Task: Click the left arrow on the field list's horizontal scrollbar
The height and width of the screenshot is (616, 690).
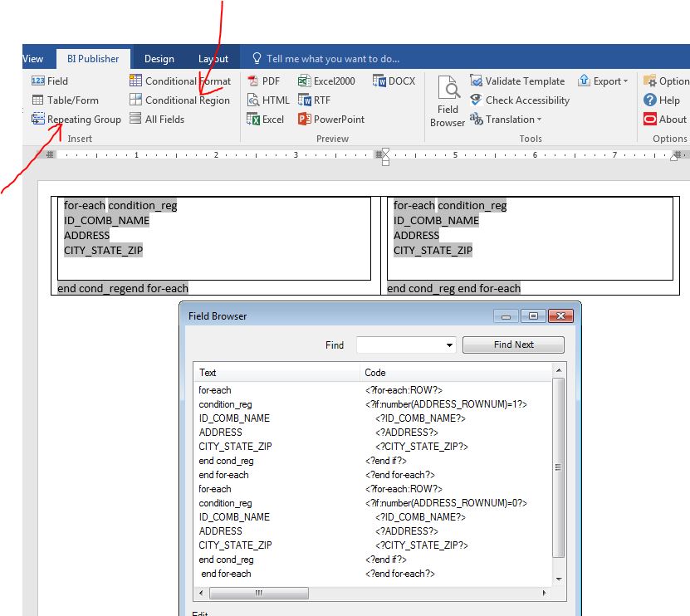Action: (x=201, y=593)
